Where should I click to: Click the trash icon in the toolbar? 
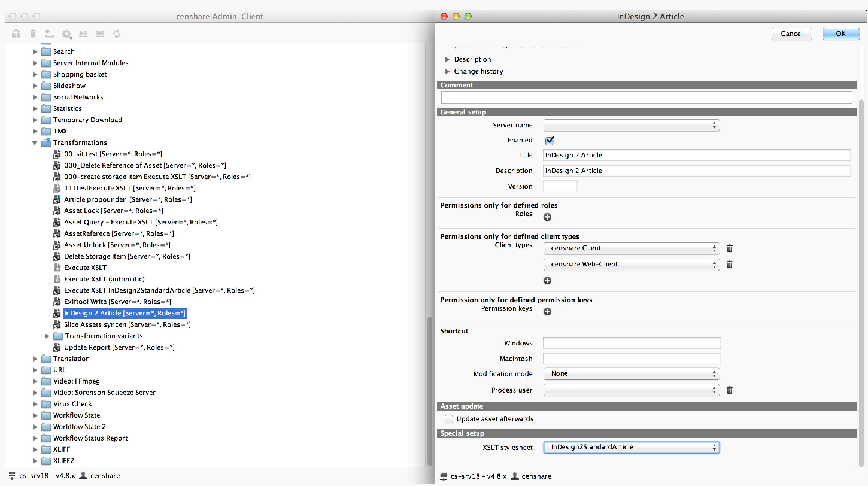(x=33, y=34)
